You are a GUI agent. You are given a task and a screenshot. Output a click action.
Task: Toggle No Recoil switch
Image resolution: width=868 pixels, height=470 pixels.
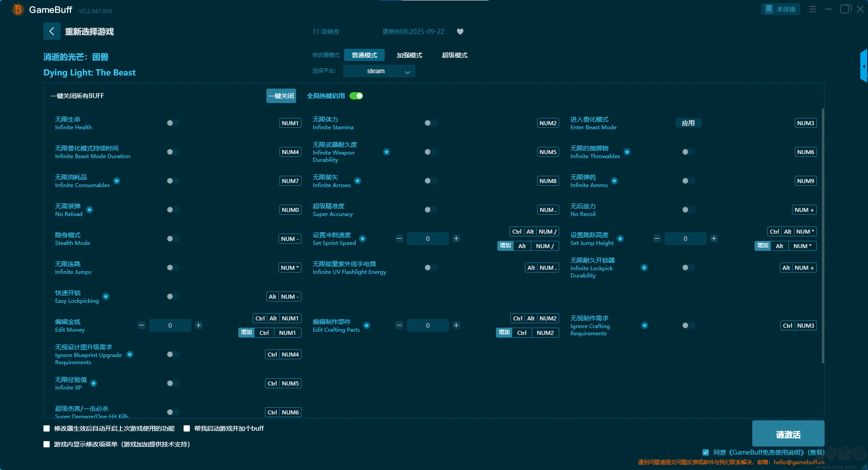688,210
